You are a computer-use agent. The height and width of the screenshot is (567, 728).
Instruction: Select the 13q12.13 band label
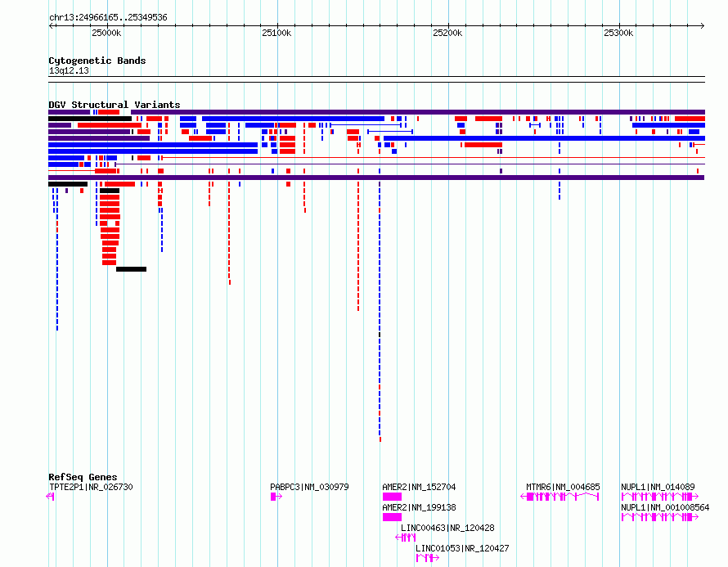pyautogui.click(x=69, y=70)
